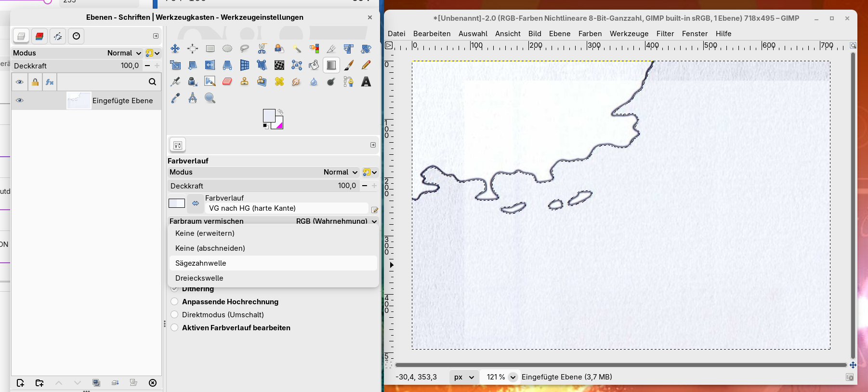Swap foreground and background colors
Image resolution: width=868 pixels, height=392 pixels.
click(280, 112)
